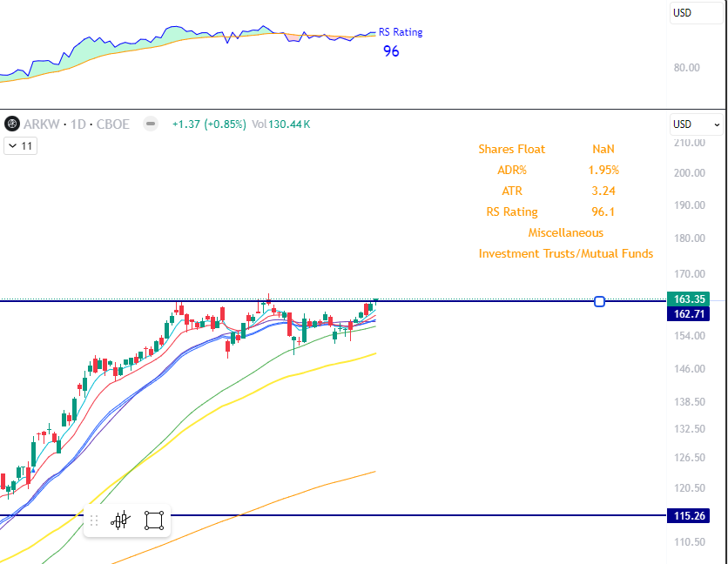
Task: Select the rectangle drawing tool icon
Action: point(154,520)
